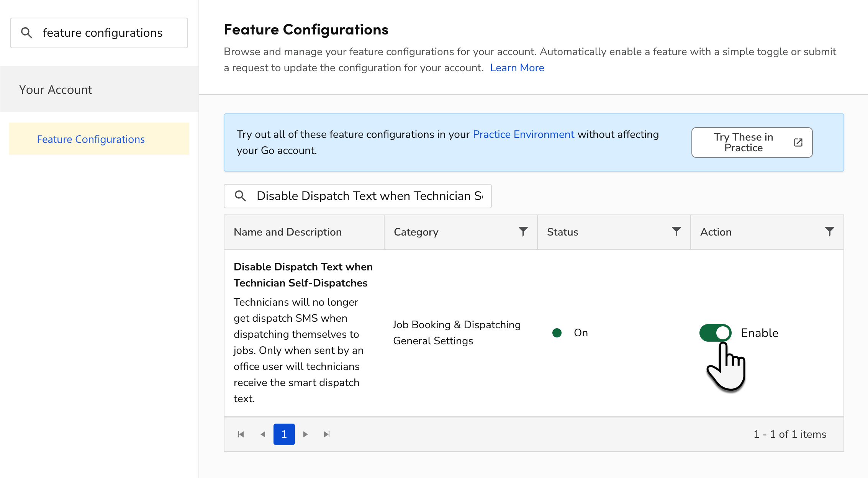Jump to the first page with the skip-back icon
The width and height of the screenshot is (868, 478).
tap(241, 434)
